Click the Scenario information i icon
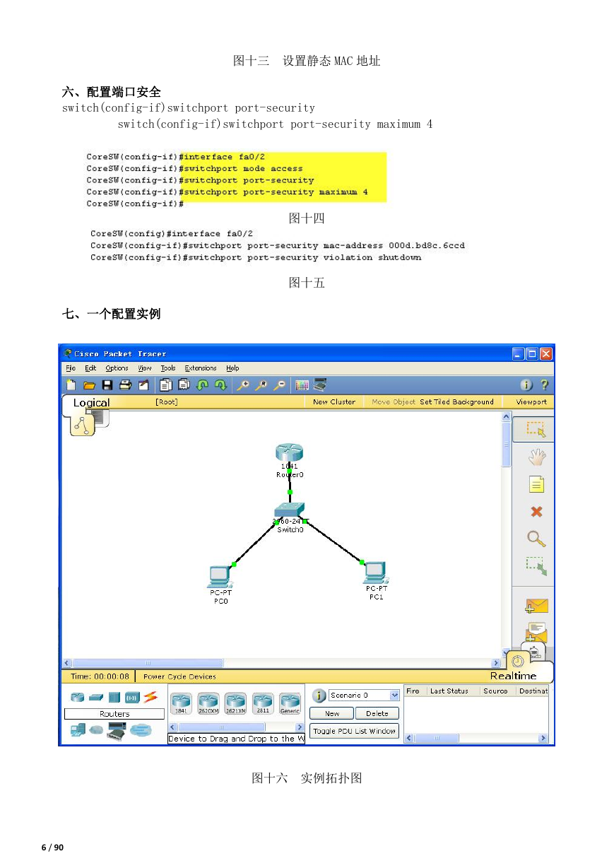 [x=319, y=696]
